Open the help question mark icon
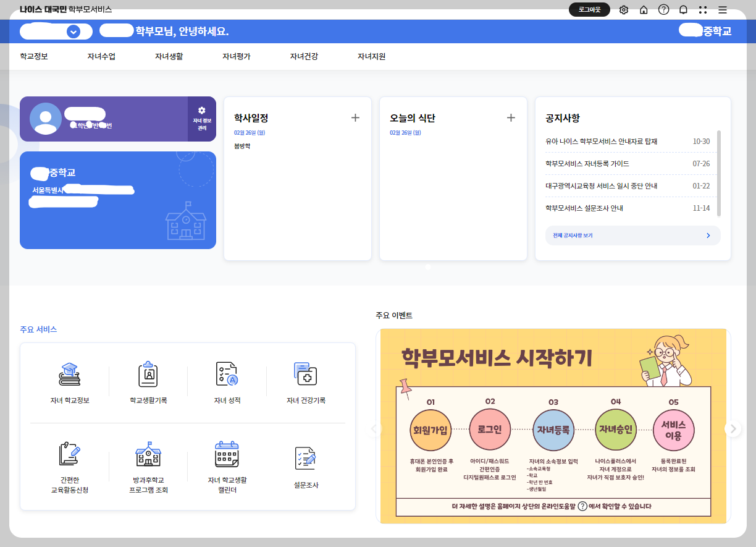756x547 pixels. click(663, 9)
